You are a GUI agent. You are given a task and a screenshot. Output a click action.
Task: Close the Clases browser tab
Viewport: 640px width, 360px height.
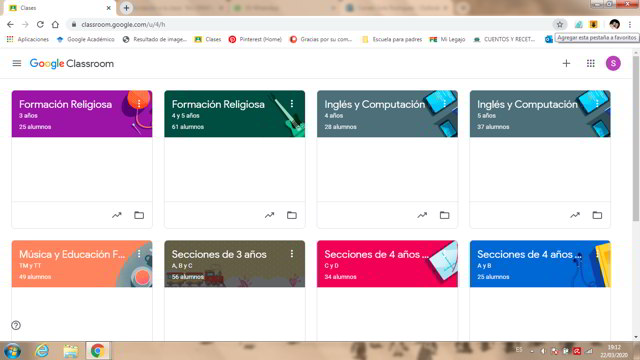coord(109,8)
